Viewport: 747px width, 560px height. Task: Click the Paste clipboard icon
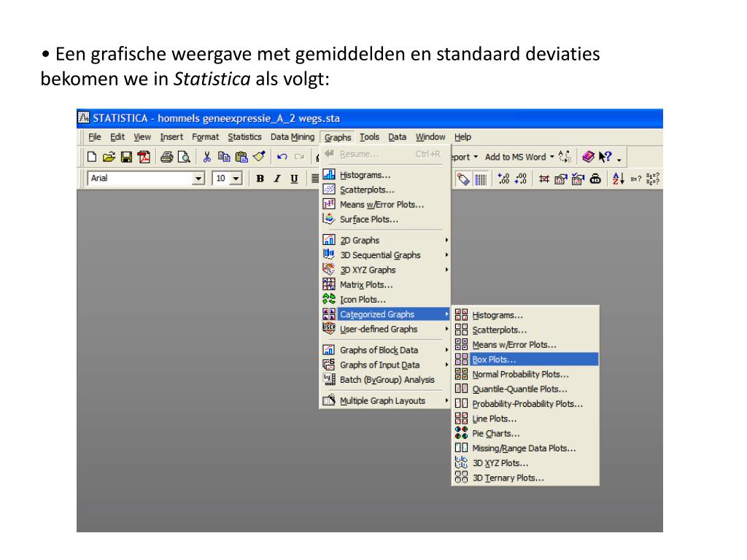241,157
